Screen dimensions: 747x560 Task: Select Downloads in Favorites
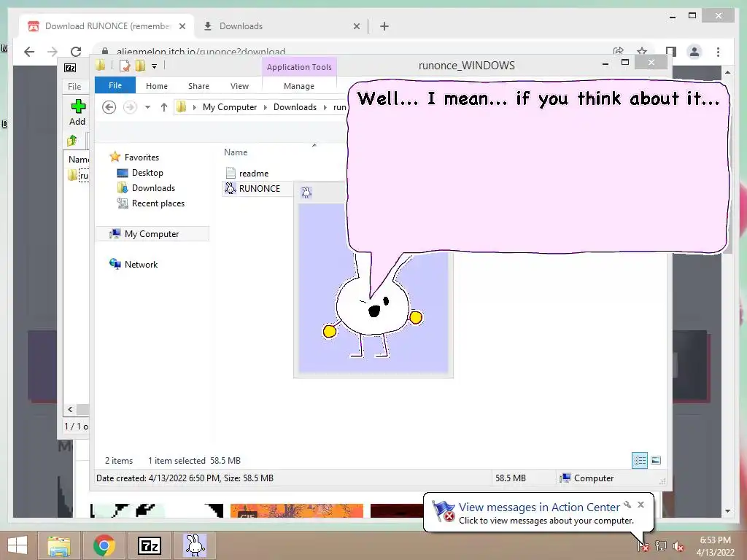(x=153, y=188)
